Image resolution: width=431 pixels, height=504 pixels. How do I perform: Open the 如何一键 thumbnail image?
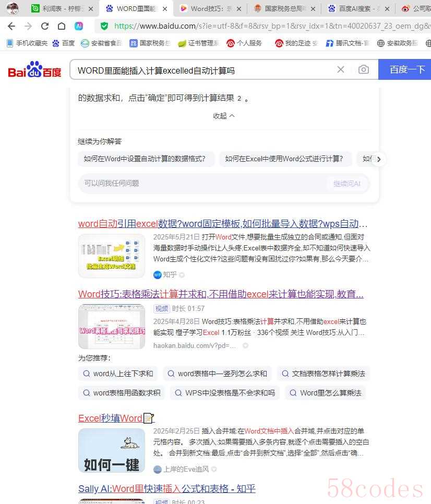coord(112,450)
